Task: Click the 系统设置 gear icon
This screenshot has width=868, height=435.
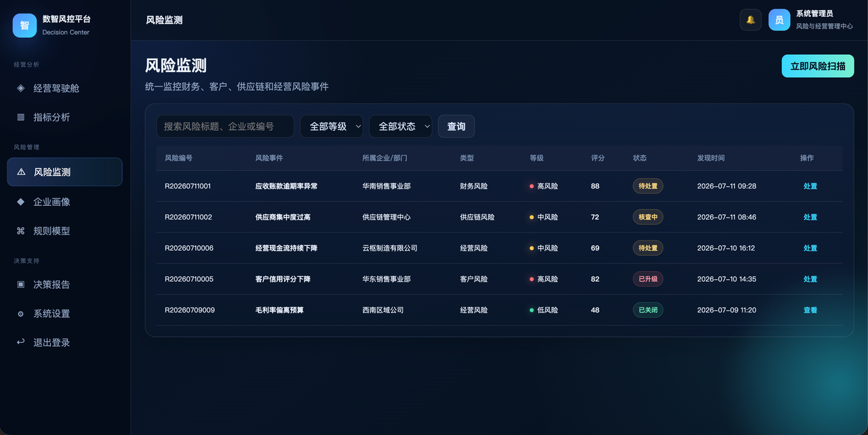Action: pyautogui.click(x=20, y=314)
